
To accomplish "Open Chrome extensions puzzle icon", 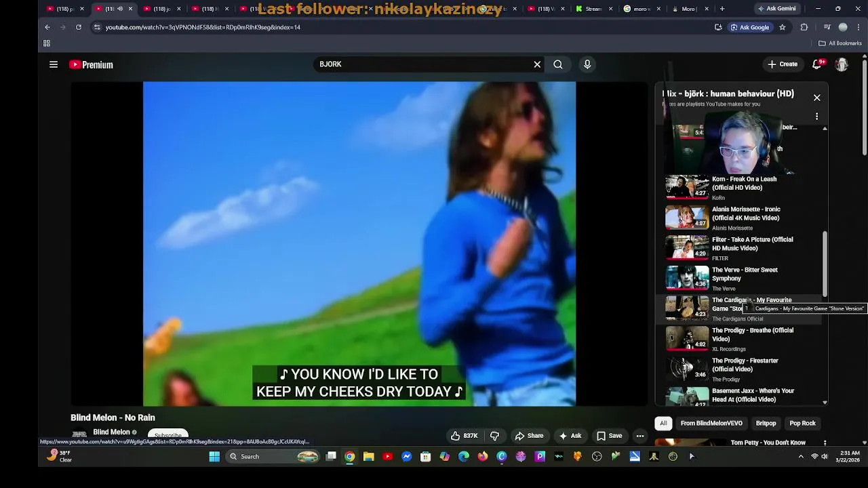I will coord(804,27).
